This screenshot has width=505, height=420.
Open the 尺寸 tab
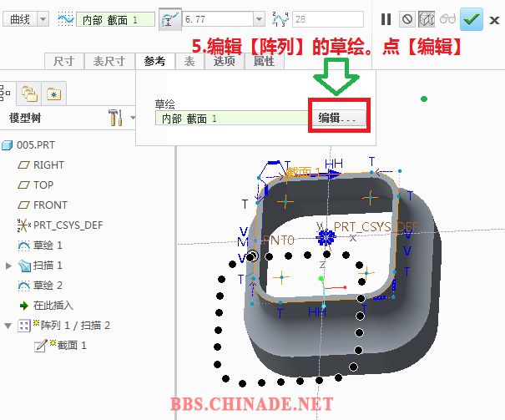64,61
